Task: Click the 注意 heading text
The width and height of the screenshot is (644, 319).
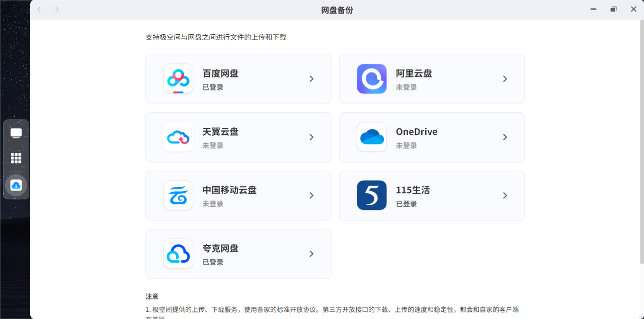Action: (152, 296)
